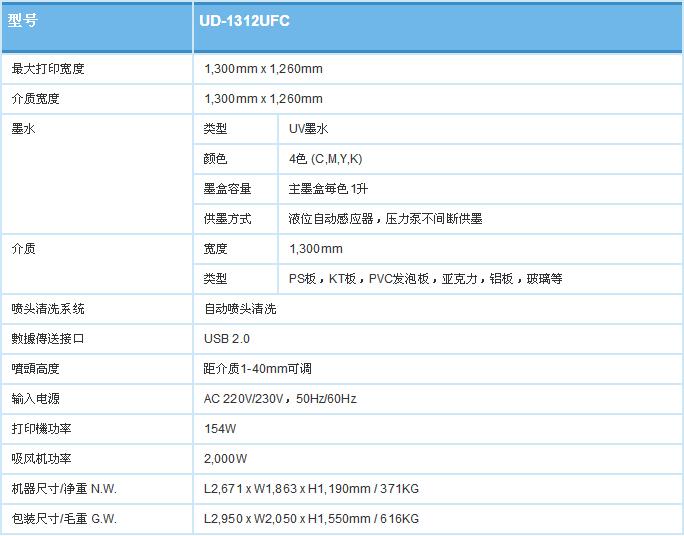Click the USB 2.0 interface value
684x536 pixels.
pos(227,339)
